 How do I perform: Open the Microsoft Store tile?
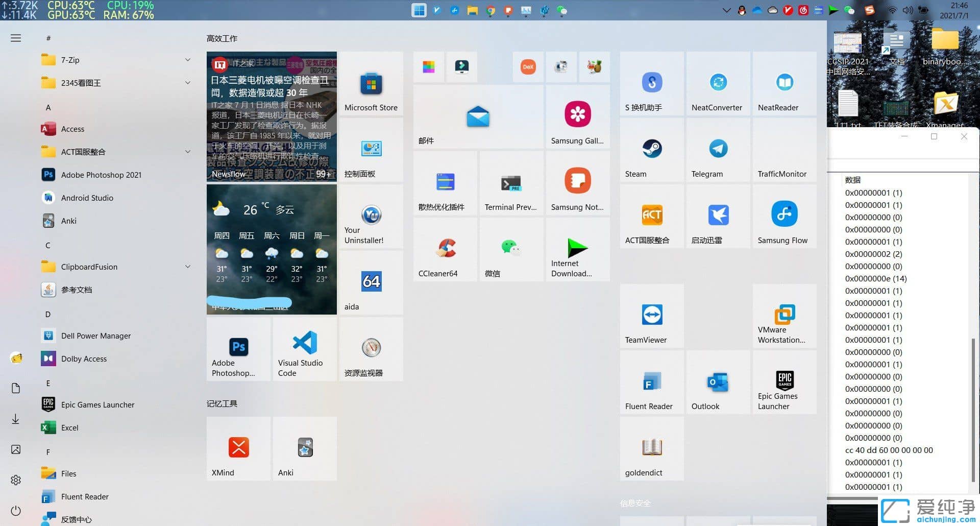(371, 83)
